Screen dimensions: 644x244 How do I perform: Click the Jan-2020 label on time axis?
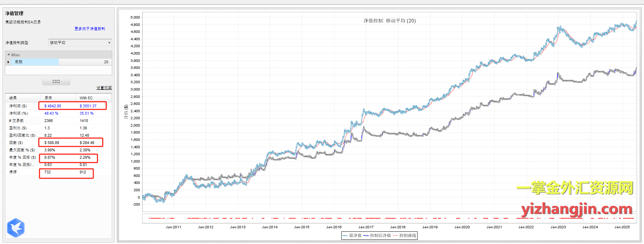(x=462, y=227)
